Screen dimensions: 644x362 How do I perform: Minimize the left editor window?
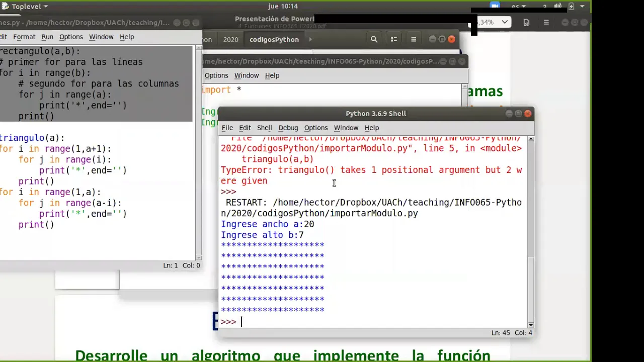click(177, 23)
